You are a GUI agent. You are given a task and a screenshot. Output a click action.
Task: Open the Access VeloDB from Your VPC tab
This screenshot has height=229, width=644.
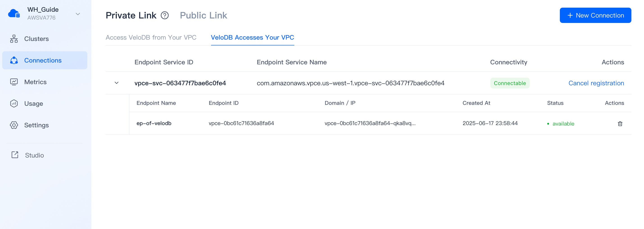click(x=151, y=37)
